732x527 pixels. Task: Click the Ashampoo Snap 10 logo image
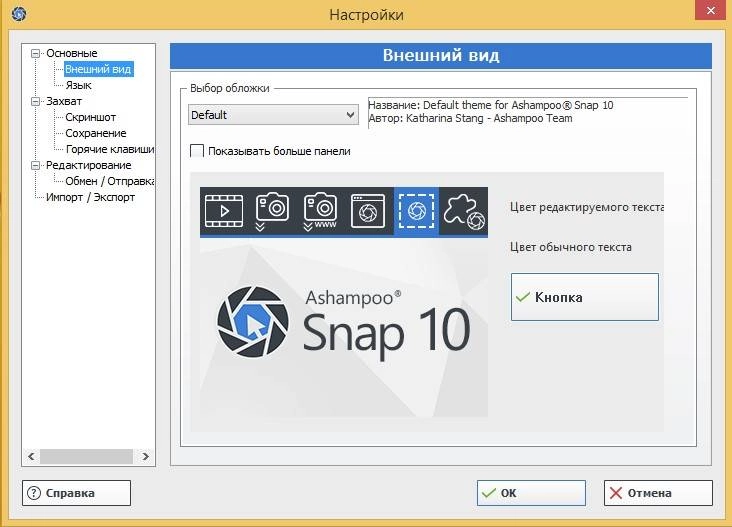(344, 322)
